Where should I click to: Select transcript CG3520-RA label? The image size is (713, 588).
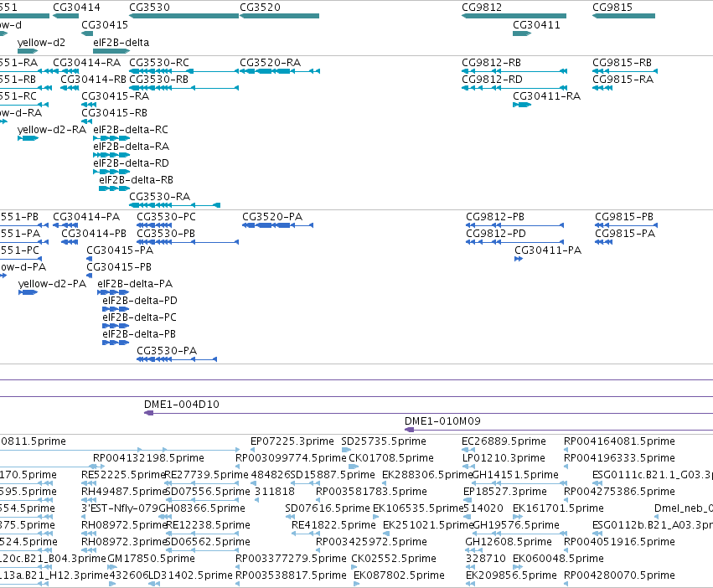coord(270,63)
